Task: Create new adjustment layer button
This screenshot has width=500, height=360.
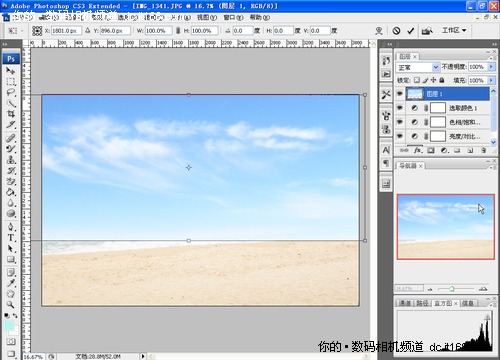Action: tap(444, 150)
